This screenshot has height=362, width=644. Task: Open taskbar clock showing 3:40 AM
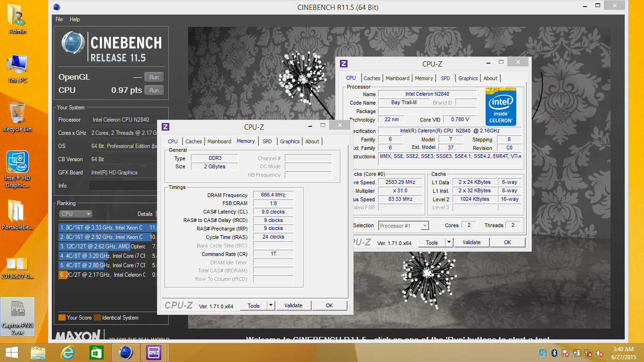coord(623,353)
